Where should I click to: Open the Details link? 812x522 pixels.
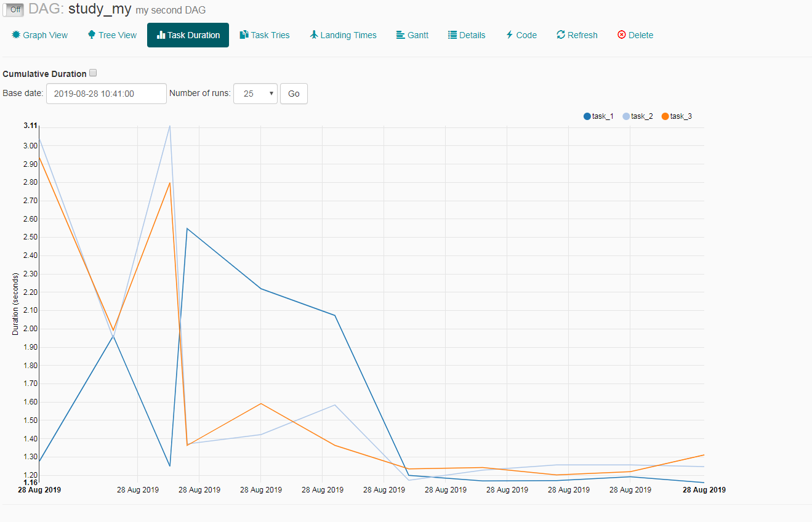coord(467,35)
